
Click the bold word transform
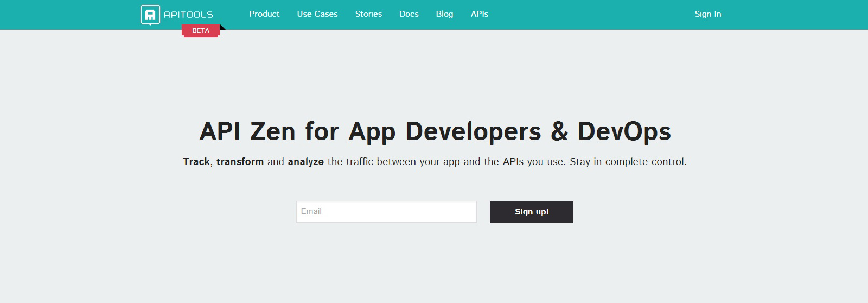click(240, 162)
